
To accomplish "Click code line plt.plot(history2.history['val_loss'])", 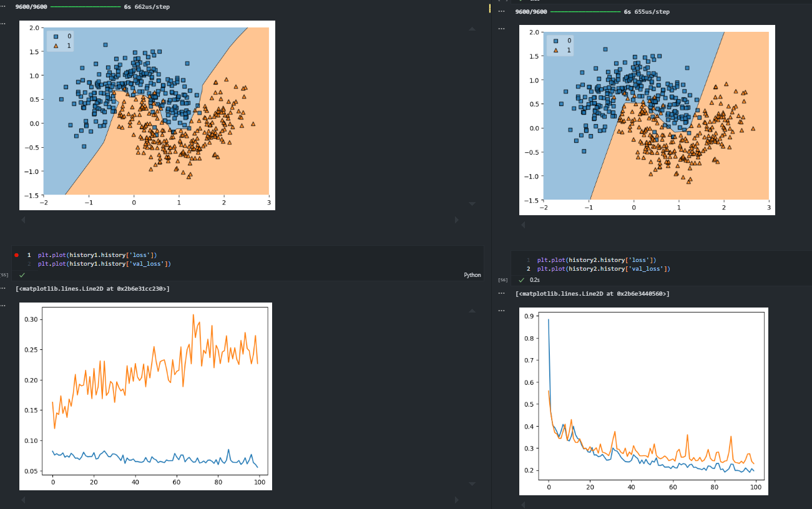I will tap(604, 268).
